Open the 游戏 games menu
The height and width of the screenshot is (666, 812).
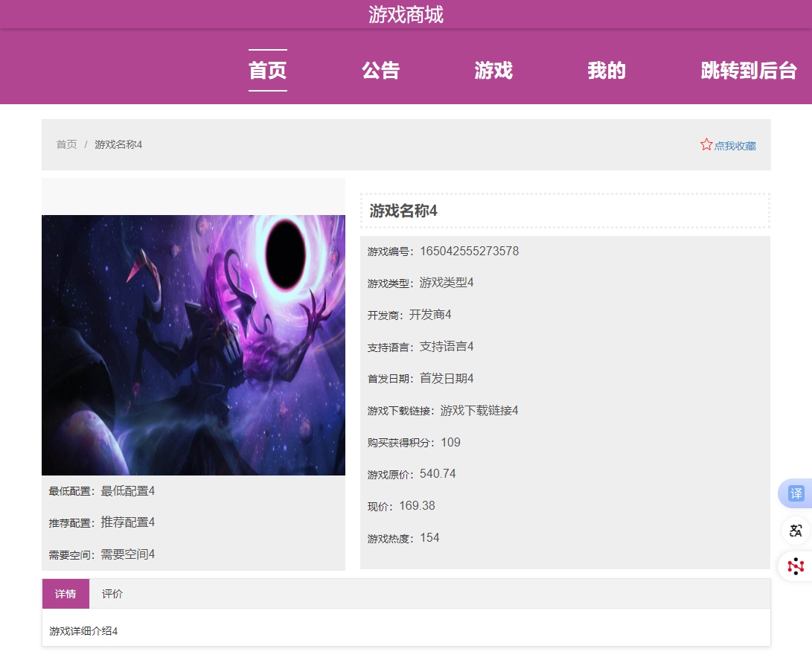pos(493,71)
